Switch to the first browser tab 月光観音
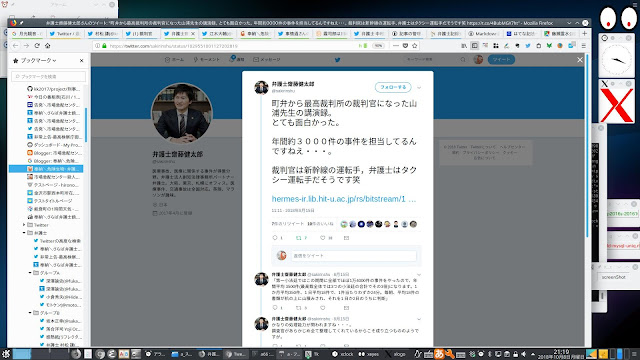Image resolution: width=640 pixels, height=360 pixels. 27,33
